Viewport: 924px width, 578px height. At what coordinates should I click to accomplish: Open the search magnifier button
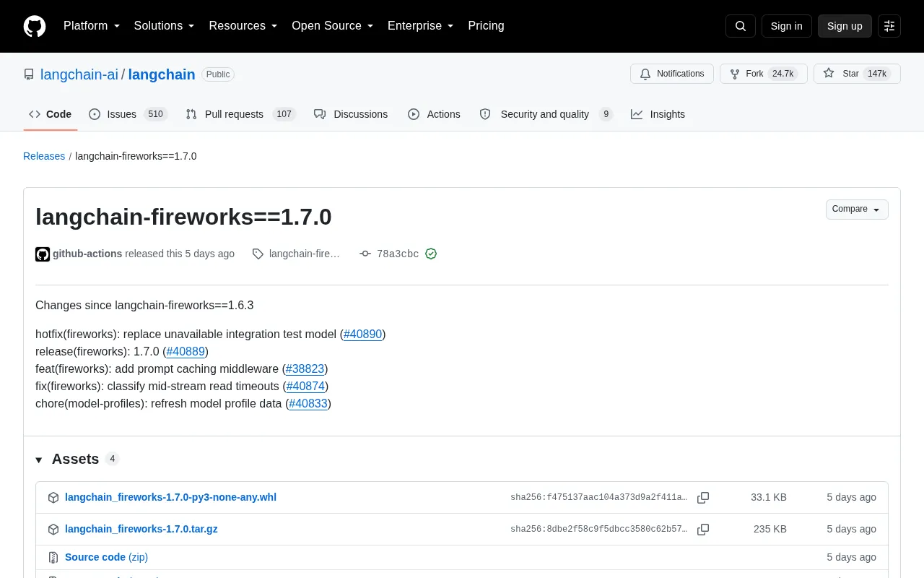pyautogui.click(x=741, y=26)
